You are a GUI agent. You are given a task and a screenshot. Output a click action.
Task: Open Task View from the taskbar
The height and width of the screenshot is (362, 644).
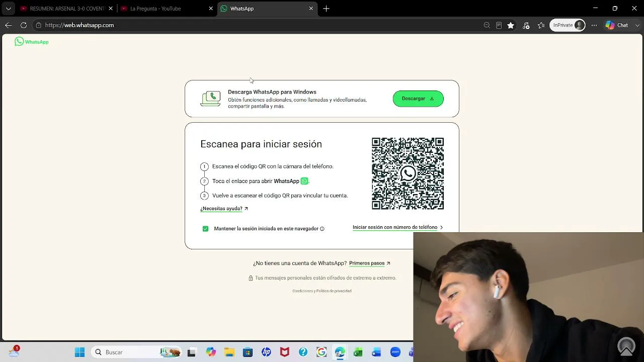coord(191,352)
